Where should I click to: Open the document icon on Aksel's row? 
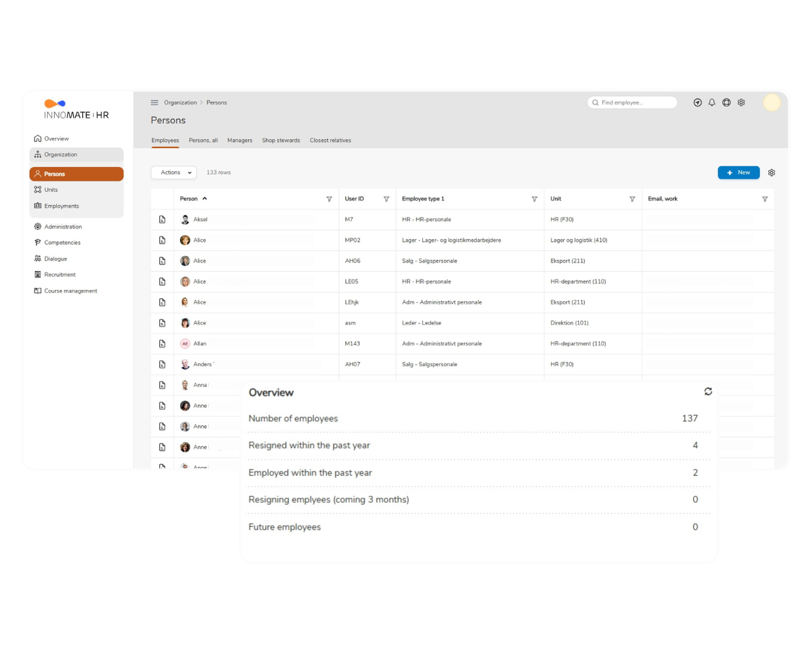[x=162, y=219]
